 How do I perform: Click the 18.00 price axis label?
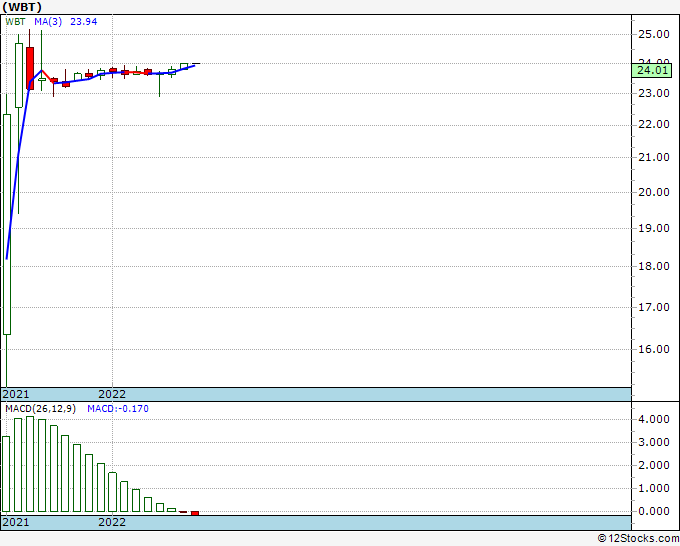[654, 266]
